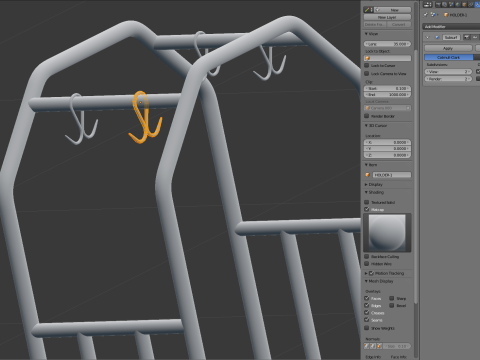The height and width of the screenshot is (360, 480).
Task: Toggle split normals display icon
Action: coord(373,346)
